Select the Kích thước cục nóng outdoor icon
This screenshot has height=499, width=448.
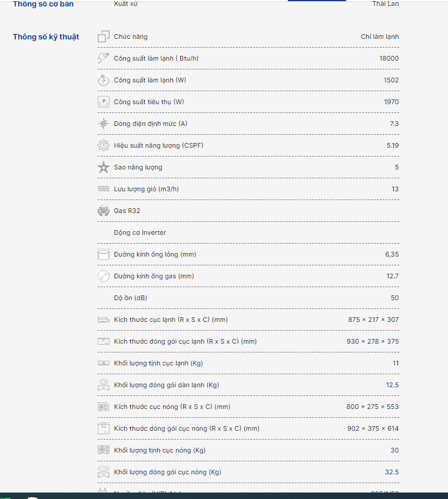pos(104,407)
